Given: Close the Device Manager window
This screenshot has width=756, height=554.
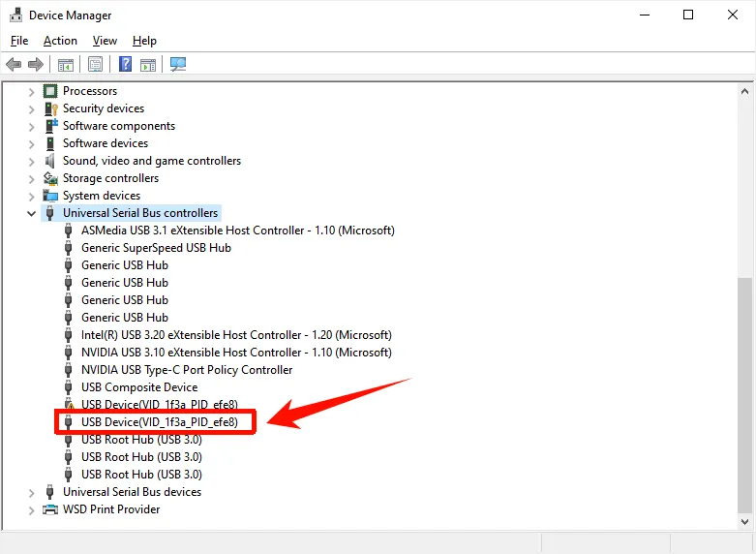Looking at the screenshot, I should tap(733, 15).
